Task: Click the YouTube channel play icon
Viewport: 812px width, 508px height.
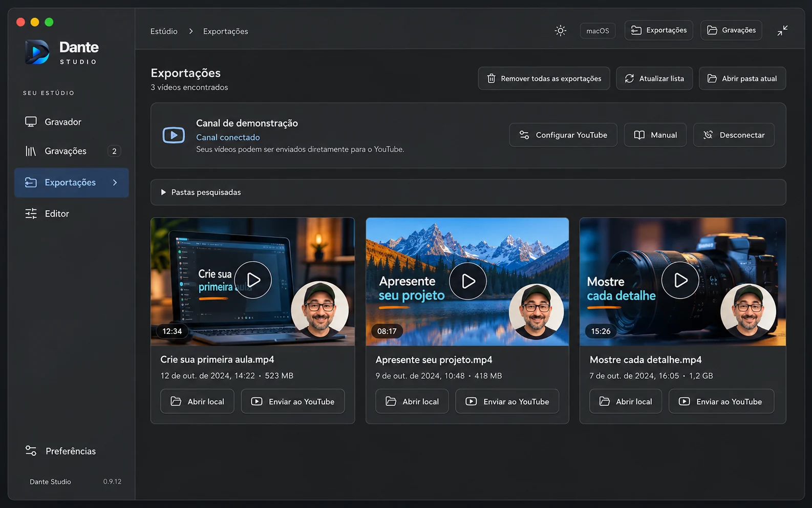Action: [x=174, y=135]
